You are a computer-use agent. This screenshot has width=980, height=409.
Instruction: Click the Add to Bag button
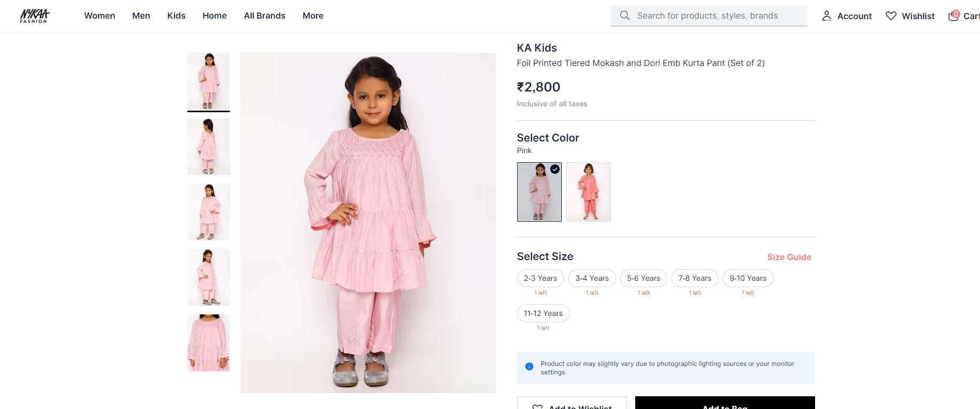point(725,404)
